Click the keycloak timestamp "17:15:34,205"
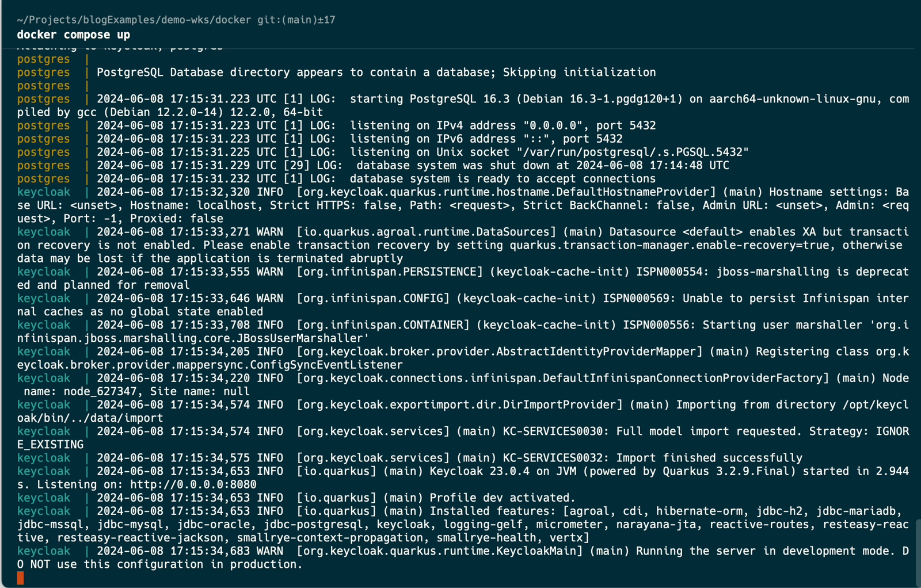The width and height of the screenshot is (921, 588). coord(210,352)
